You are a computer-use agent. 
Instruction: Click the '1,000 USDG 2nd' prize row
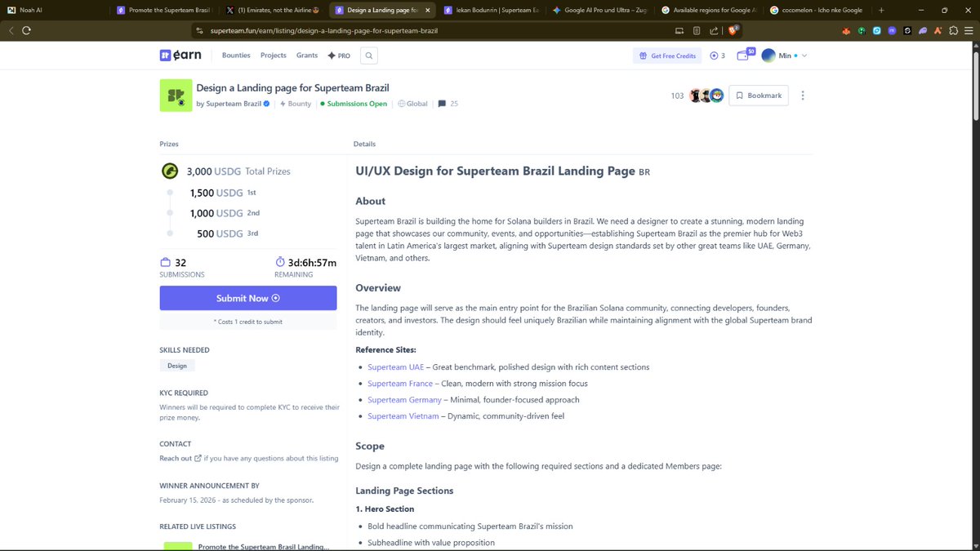tap(224, 213)
